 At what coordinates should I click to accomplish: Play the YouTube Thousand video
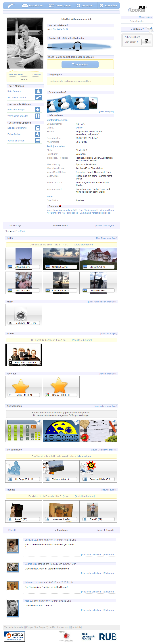[24, 355]
